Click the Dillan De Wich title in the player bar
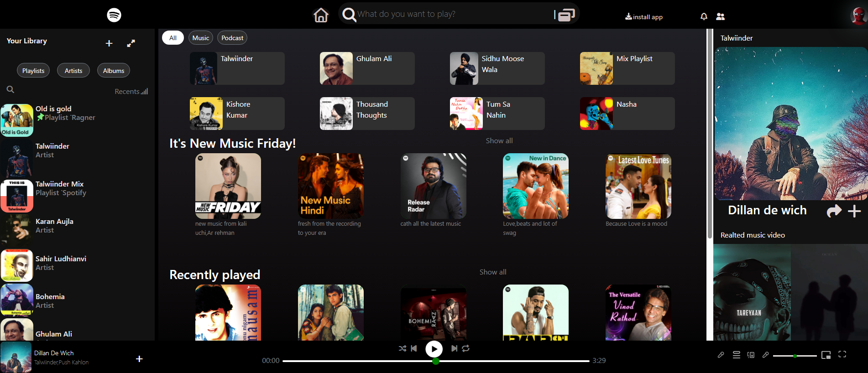The height and width of the screenshot is (373, 868). 54,353
